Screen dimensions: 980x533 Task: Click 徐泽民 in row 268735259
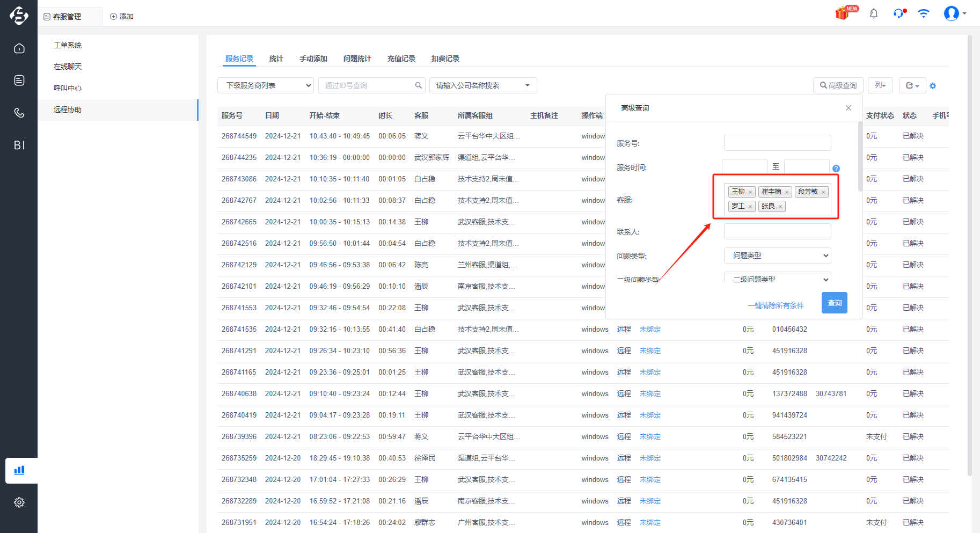coord(425,458)
